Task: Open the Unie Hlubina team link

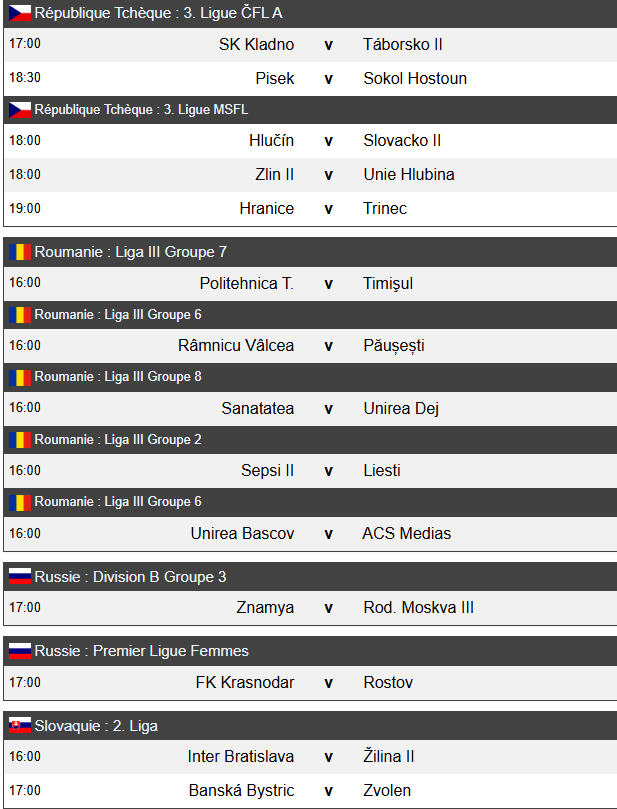Action: click(409, 174)
